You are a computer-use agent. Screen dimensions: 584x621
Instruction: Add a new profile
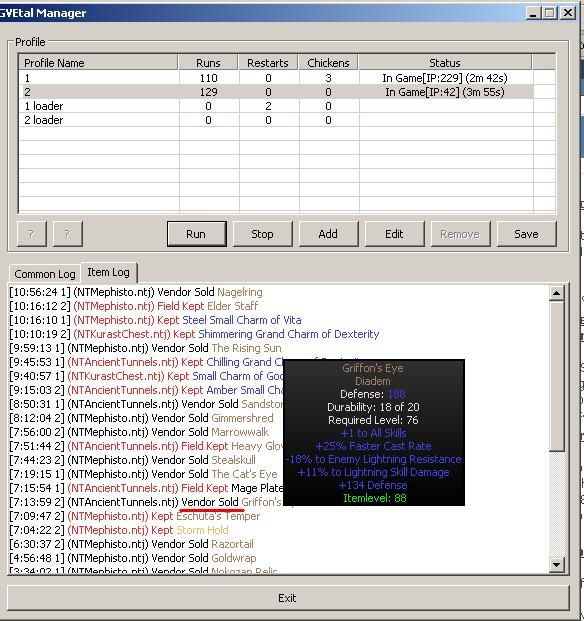(x=328, y=234)
